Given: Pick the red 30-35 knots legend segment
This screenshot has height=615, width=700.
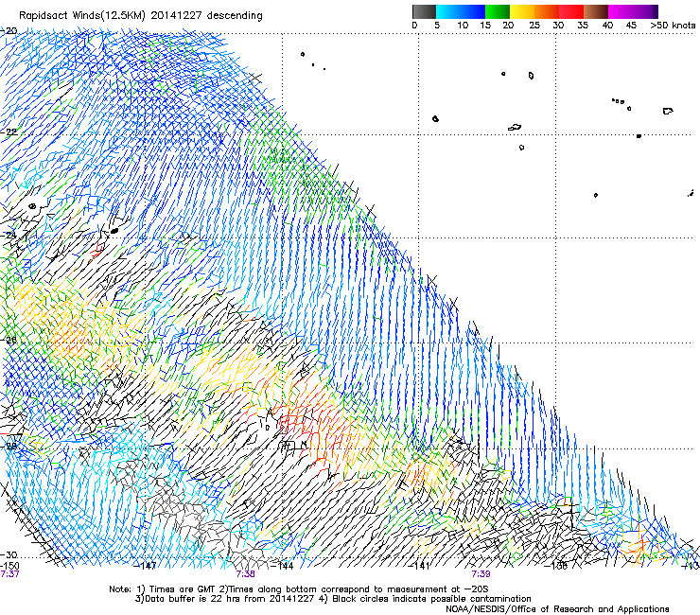Looking at the screenshot, I should point(571,11).
